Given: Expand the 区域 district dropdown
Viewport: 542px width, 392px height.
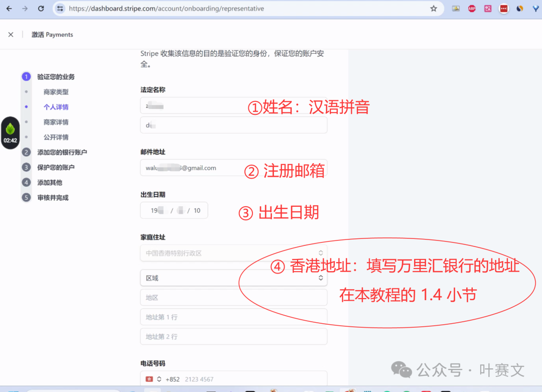Looking at the screenshot, I should pyautogui.click(x=233, y=278).
